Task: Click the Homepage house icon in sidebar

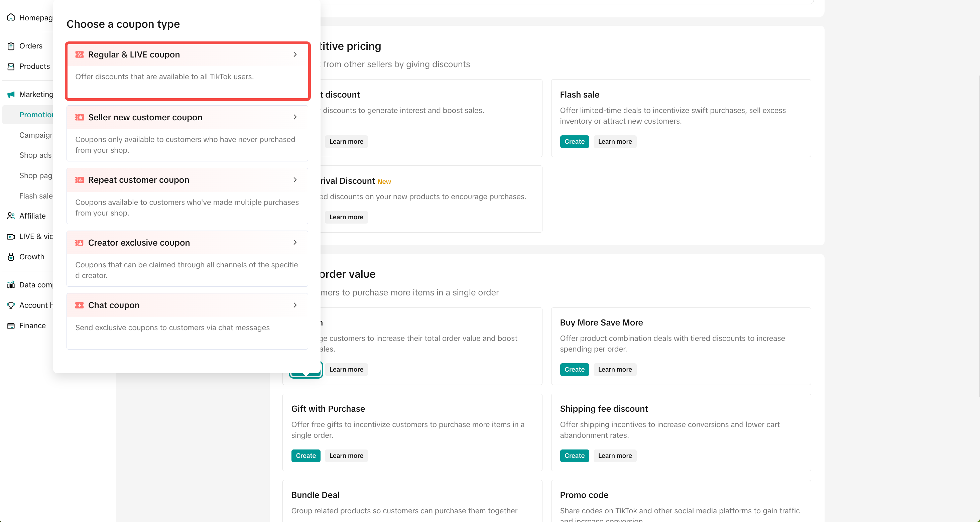Action: tap(11, 17)
